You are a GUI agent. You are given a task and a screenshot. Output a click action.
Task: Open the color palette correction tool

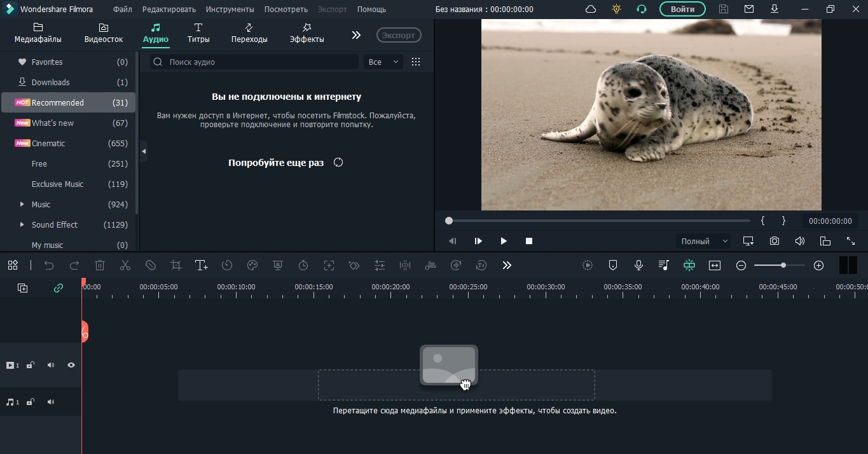[x=252, y=265]
